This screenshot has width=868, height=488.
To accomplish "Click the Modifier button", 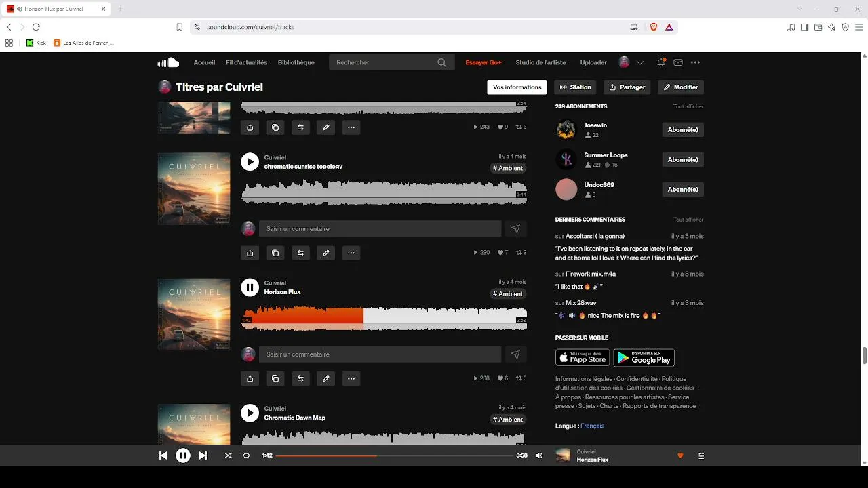I will 681,87.
